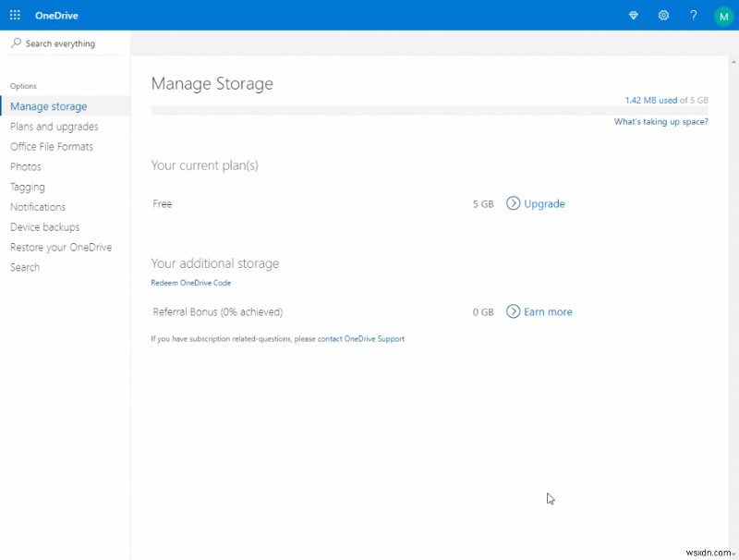Open contact OneDrive Support link
The width and height of the screenshot is (739, 560).
tap(361, 339)
